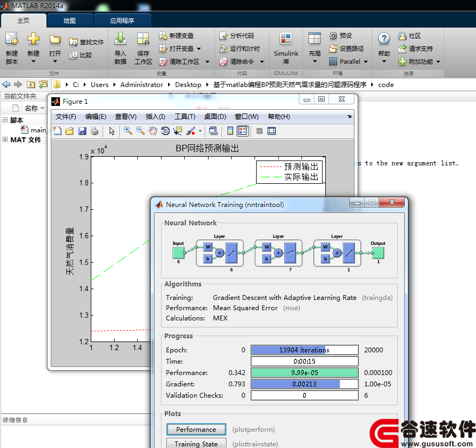
Task: Click Save Figure disk icon
Action: 82,131
